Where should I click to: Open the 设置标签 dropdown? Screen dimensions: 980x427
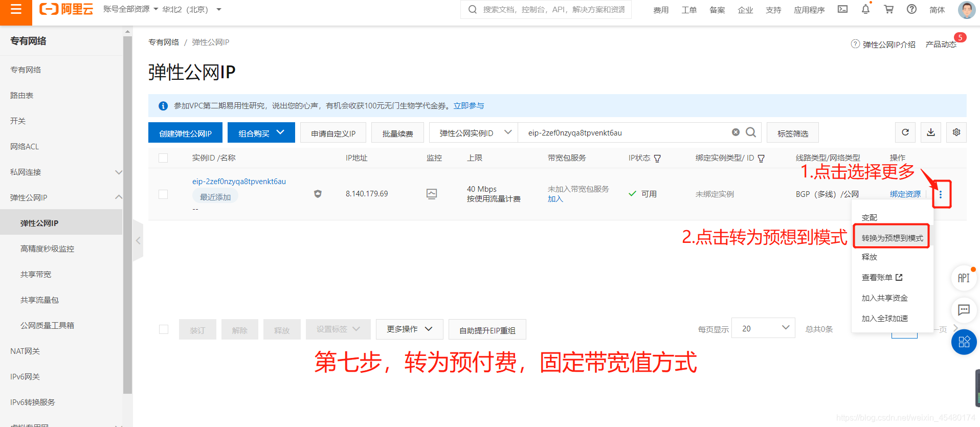338,329
